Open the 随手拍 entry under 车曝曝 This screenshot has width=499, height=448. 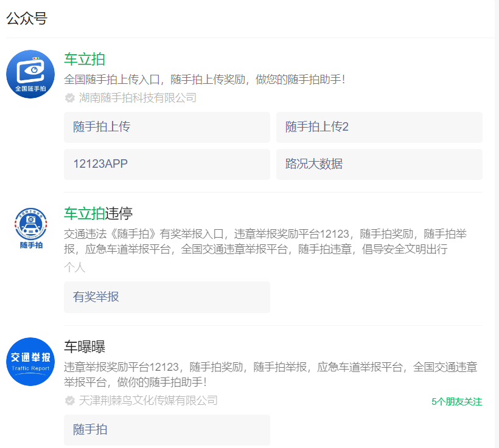pyautogui.click(x=167, y=430)
